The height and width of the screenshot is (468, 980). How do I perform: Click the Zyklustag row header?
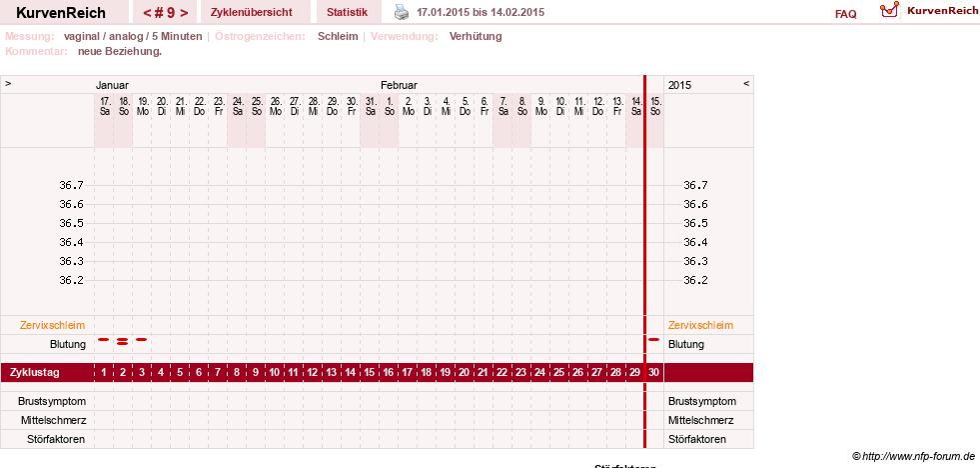tap(35, 372)
